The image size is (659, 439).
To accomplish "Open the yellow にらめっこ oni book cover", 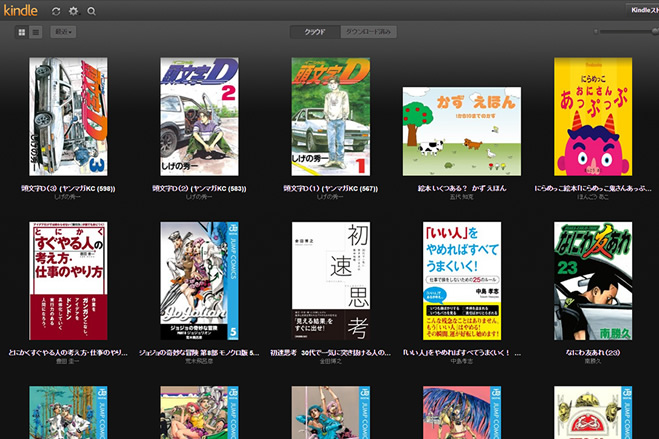I will tap(593, 117).
